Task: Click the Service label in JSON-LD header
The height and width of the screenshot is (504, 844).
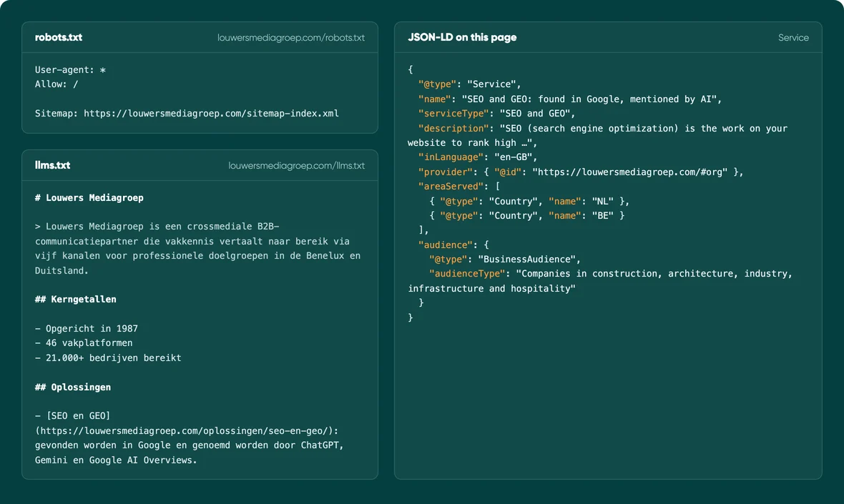Action: (793, 38)
